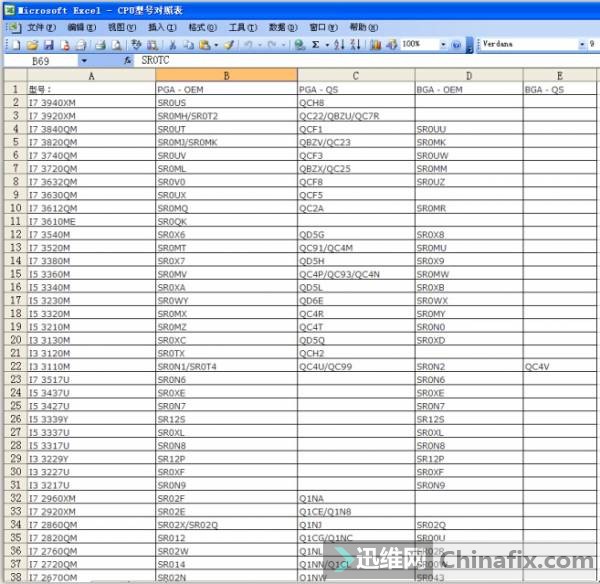Run the Spelling check icon
This screenshot has height=584, width=600.
pos(136,45)
